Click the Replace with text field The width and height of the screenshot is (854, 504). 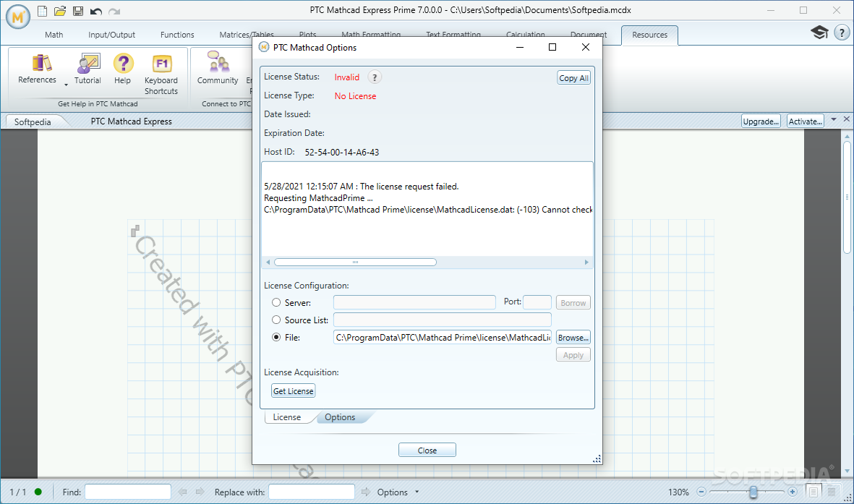(312, 492)
